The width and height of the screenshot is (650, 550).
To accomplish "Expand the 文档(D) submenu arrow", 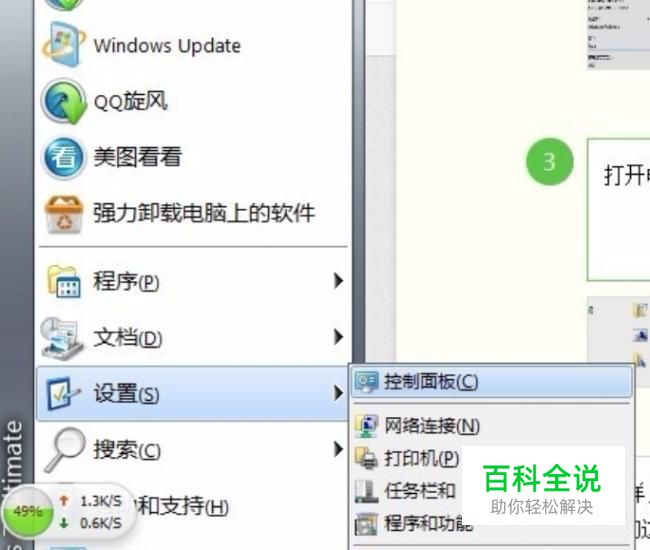I will [338, 337].
